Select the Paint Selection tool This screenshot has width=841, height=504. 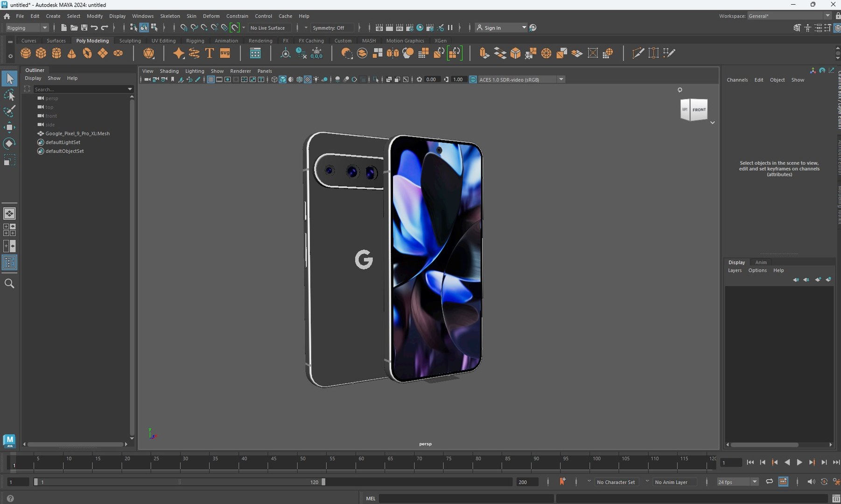click(9, 111)
